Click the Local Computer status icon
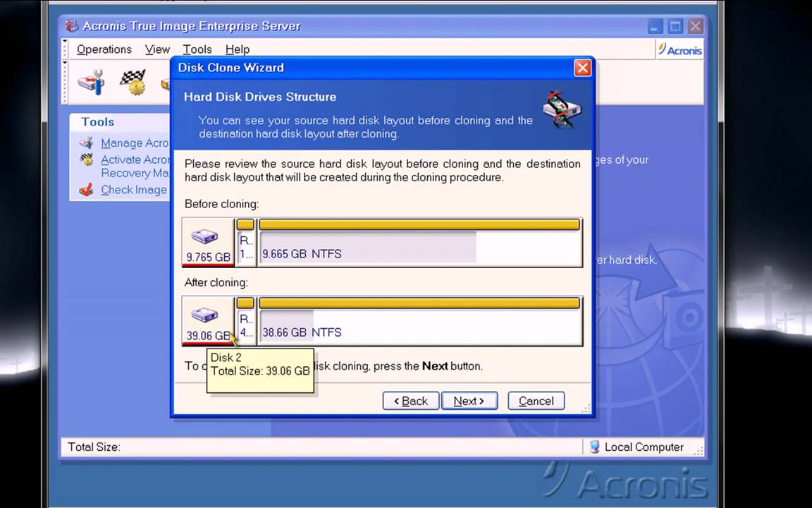812x508 pixels. 594,447
